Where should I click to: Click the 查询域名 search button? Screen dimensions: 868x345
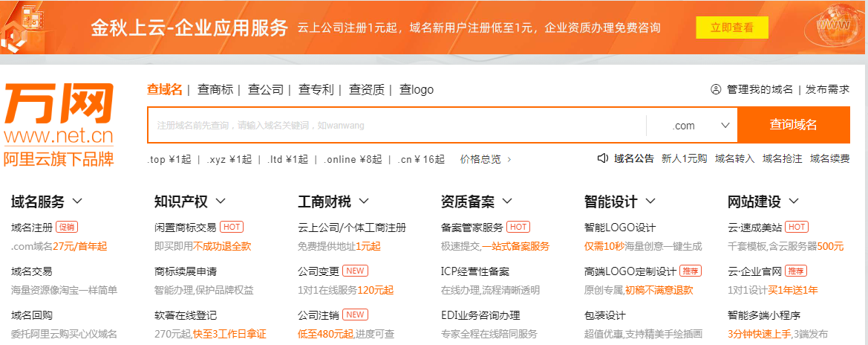tap(793, 125)
